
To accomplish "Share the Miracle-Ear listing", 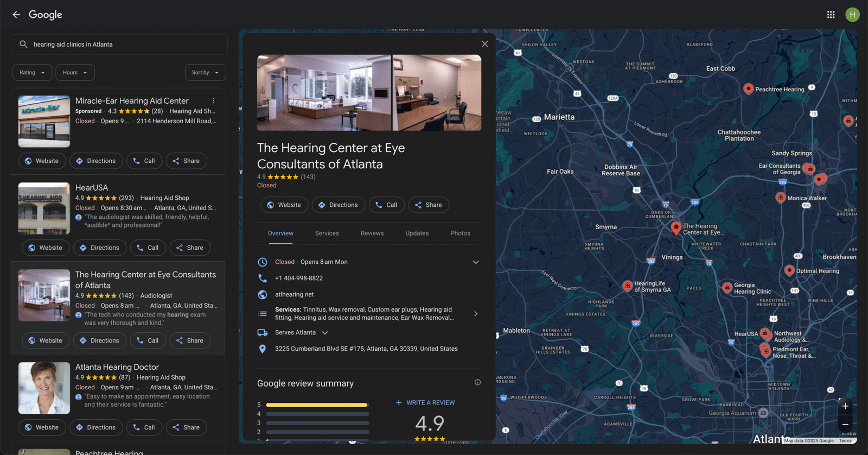I will [x=186, y=161].
